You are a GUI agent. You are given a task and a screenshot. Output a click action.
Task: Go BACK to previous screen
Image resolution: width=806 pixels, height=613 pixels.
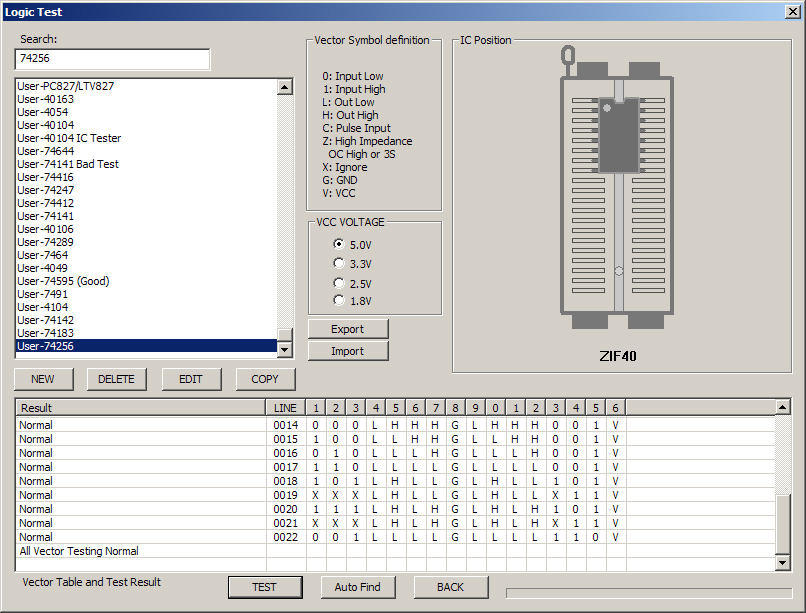450,587
